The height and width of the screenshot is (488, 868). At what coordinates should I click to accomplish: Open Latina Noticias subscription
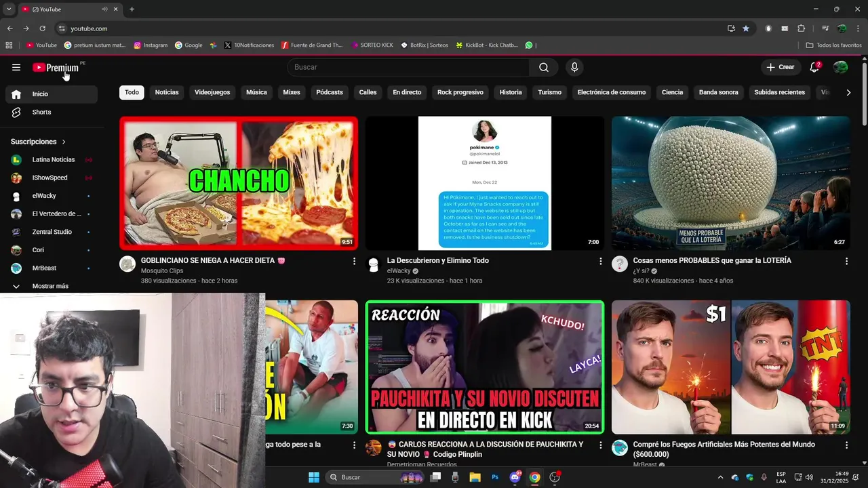51,159
